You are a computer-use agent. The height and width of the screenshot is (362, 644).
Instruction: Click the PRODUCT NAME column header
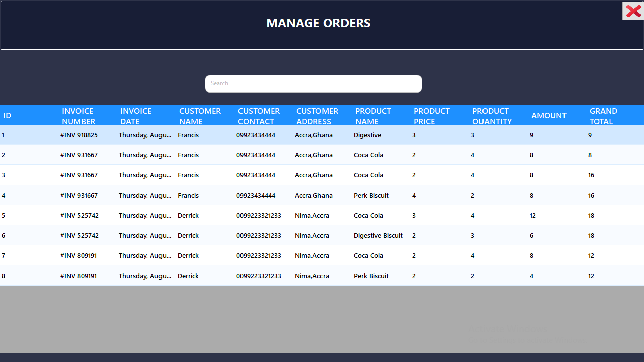(x=373, y=115)
